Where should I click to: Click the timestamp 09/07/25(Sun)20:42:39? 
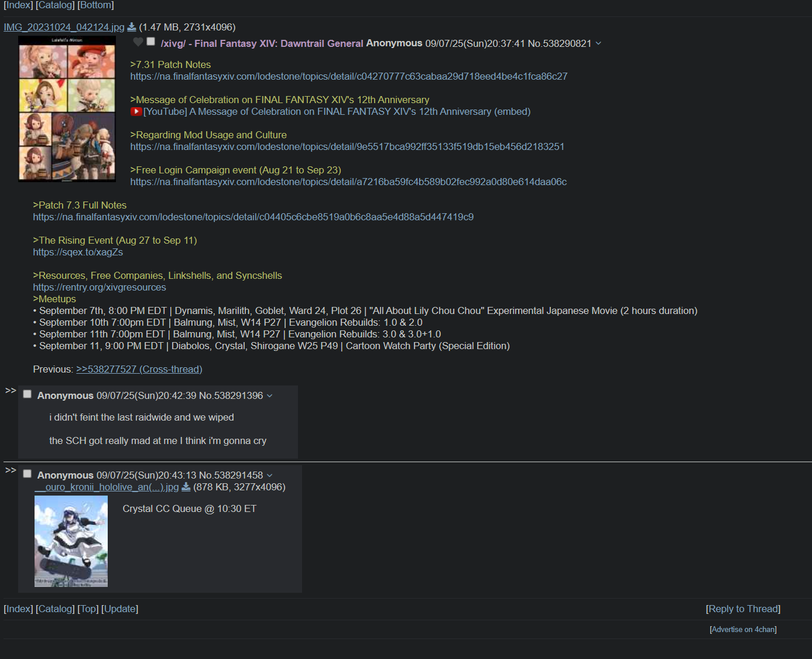pyautogui.click(x=146, y=396)
